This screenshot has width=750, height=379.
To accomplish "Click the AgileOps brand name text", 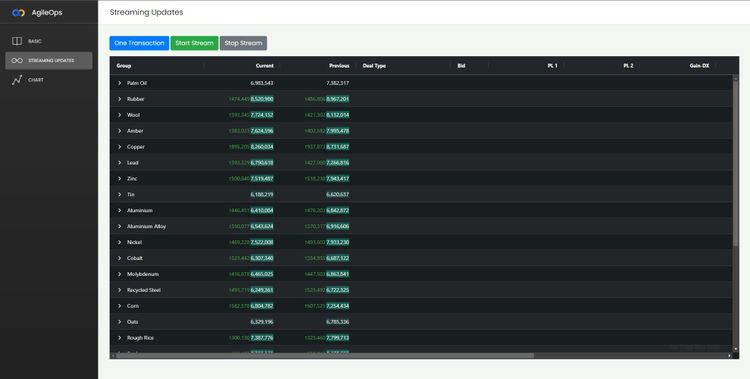I will click(47, 13).
